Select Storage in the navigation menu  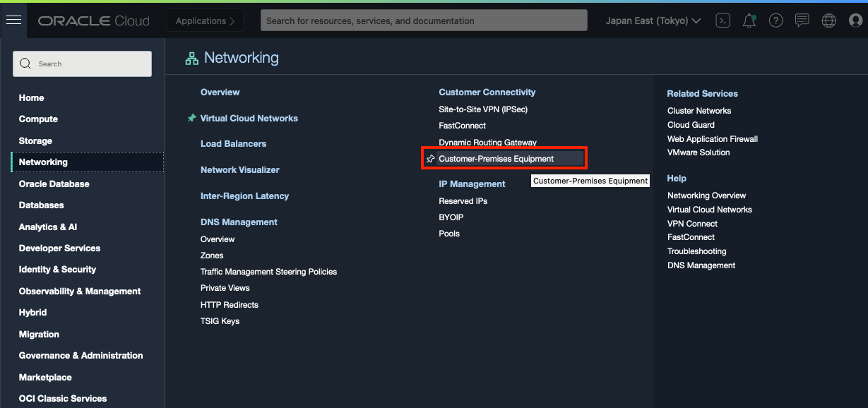pos(35,141)
